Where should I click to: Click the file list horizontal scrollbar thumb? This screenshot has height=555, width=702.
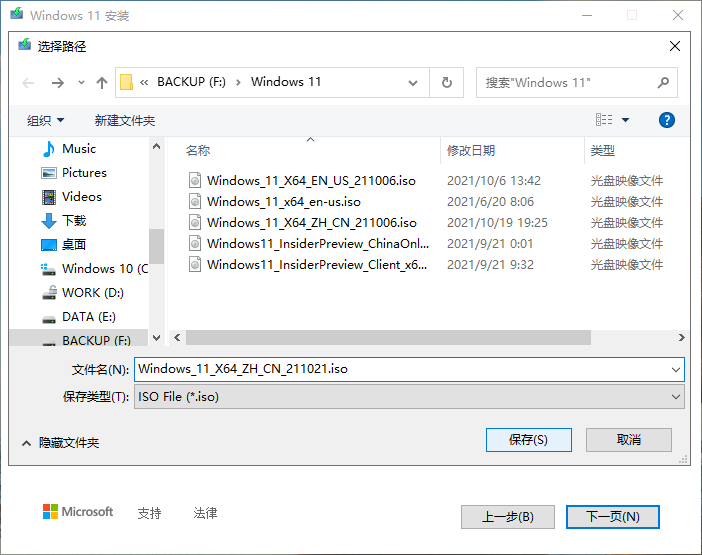tap(388, 337)
